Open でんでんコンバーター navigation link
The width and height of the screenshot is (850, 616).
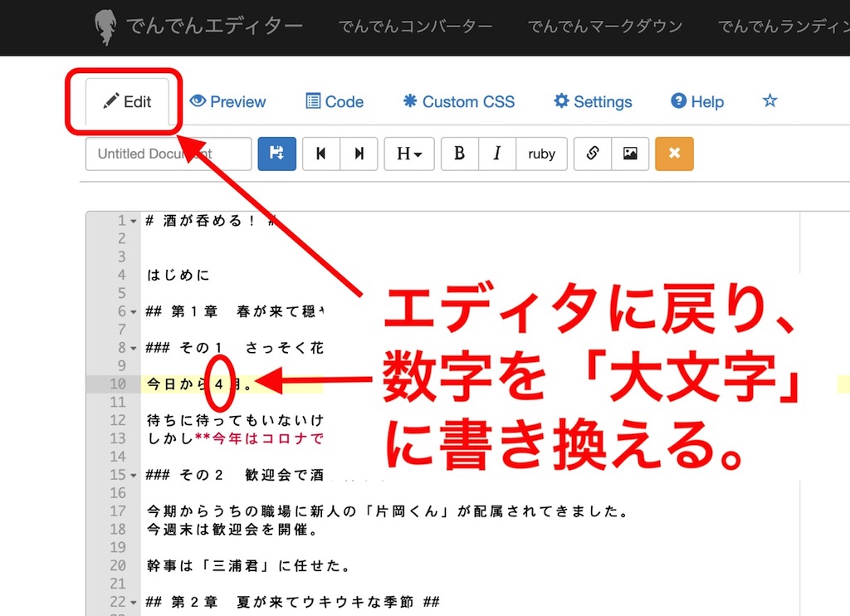coord(415,26)
